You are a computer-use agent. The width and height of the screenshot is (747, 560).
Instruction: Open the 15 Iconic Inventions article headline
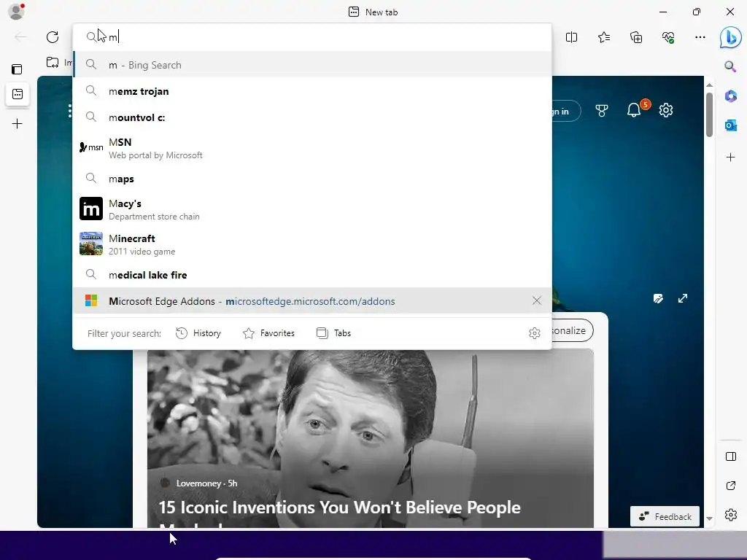[339, 507]
